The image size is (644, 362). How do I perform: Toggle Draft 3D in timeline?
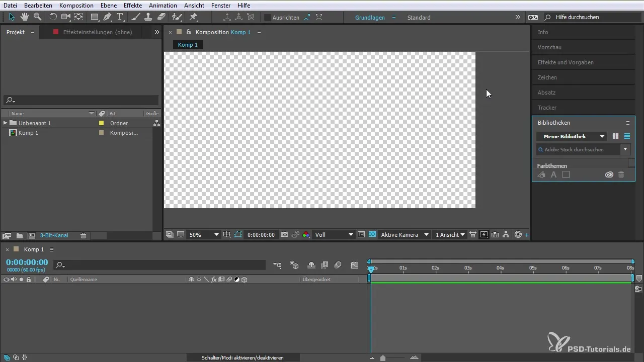(295, 265)
